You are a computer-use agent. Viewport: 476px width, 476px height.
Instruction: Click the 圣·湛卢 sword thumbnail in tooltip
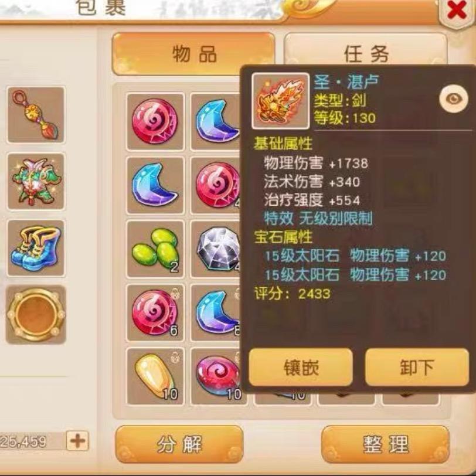(280, 101)
